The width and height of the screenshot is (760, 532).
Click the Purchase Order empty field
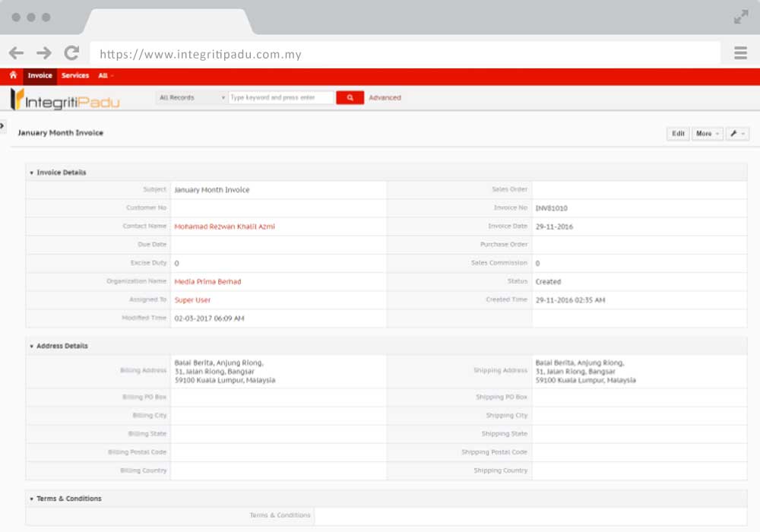coord(639,245)
